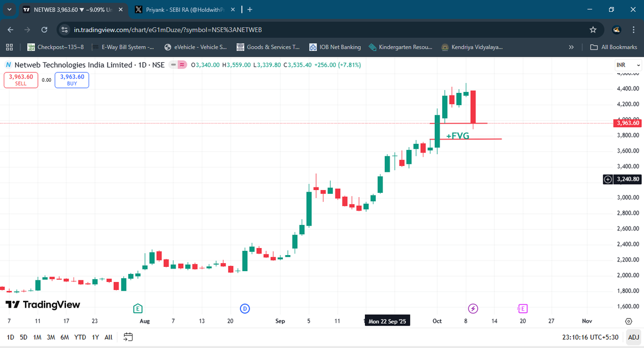Restore the browser window size
The image size is (644, 348).
pos(611,10)
